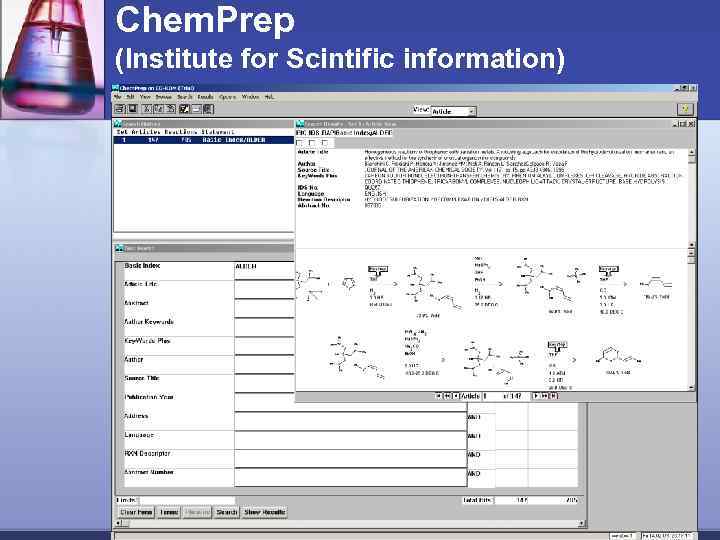Click the Basic Search horizontal scrollbar's right arrow

(581, 523)
